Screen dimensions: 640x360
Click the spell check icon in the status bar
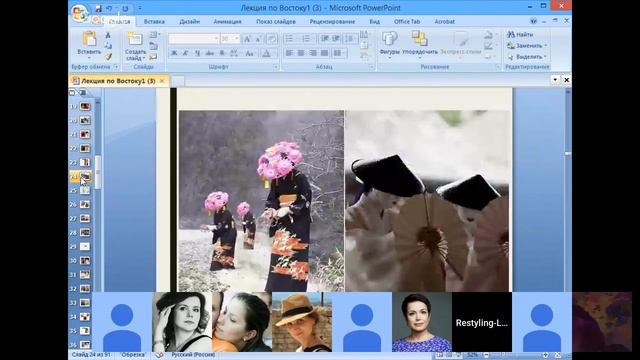pos(159,355)
